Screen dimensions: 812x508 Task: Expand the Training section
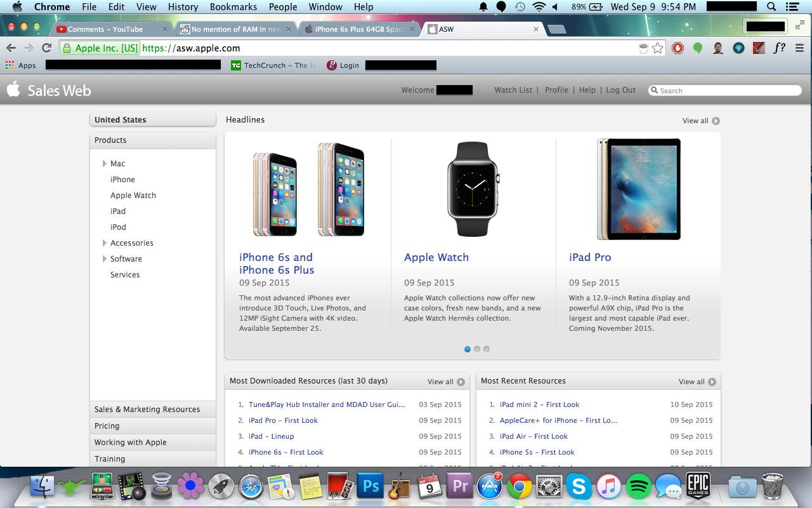point(153,459)
